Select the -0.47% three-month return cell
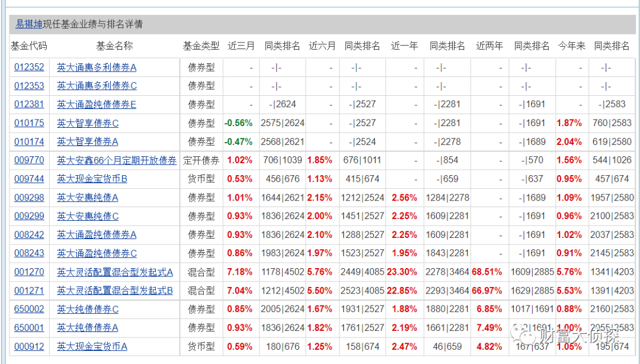The image size is (640, 364). pos(238,142)
